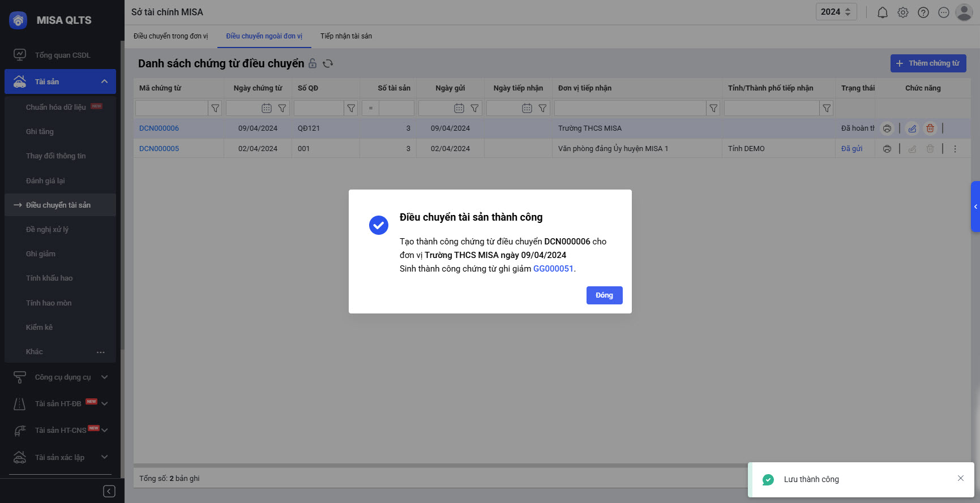This screenshot has height=503, width=980.
Task: Show more options next to Khác
Action: [101, 352]
